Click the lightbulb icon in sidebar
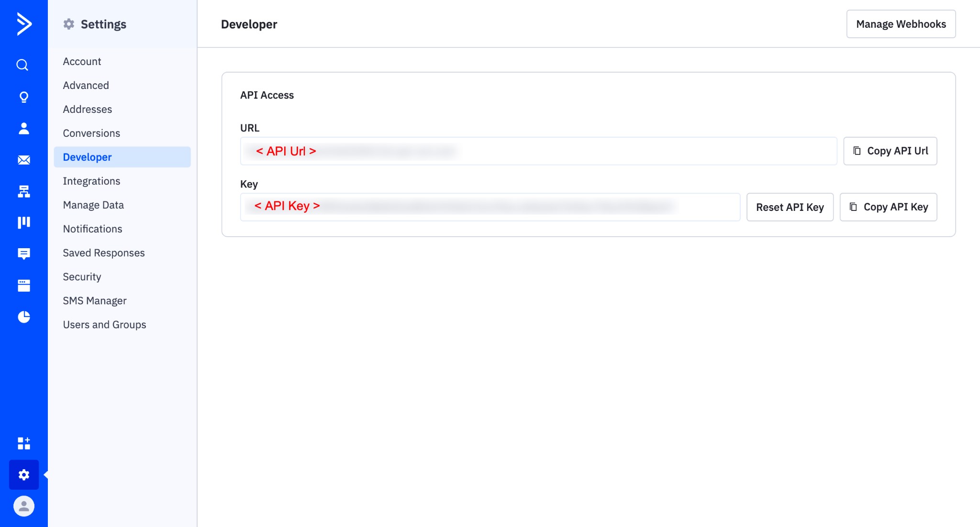 23,97
